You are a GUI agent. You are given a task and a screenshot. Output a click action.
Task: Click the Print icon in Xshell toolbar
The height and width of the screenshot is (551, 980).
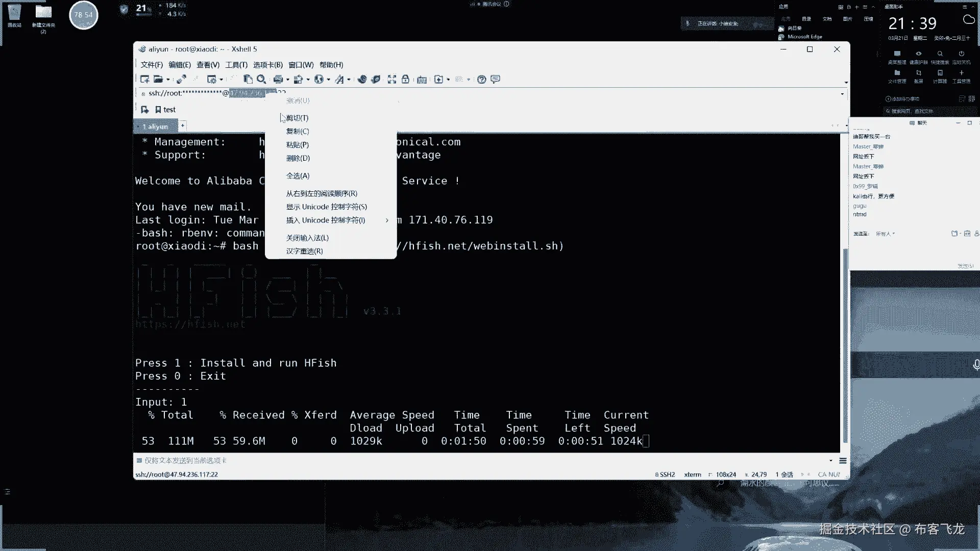coord(278,79)
